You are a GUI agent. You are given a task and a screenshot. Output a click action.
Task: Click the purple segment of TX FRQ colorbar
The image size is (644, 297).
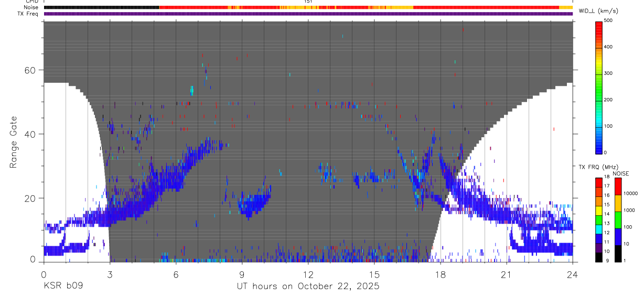tap(599, 248)
